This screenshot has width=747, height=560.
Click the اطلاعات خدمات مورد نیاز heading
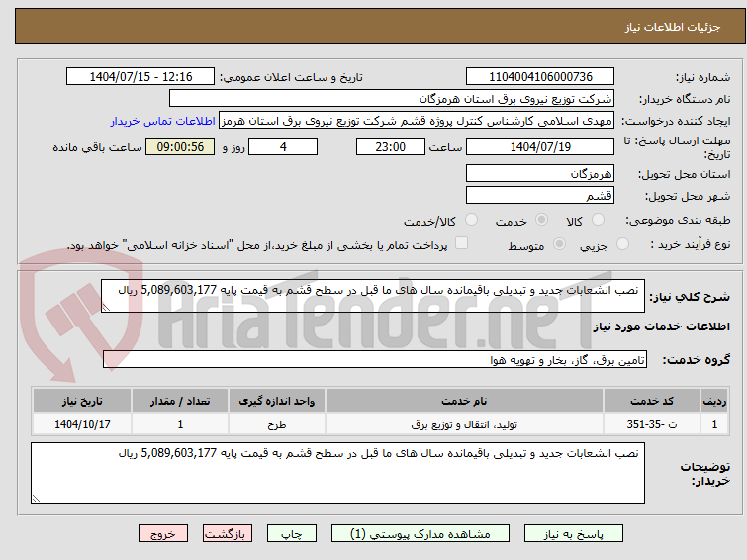pyautogui.click(x=661, y=327)
